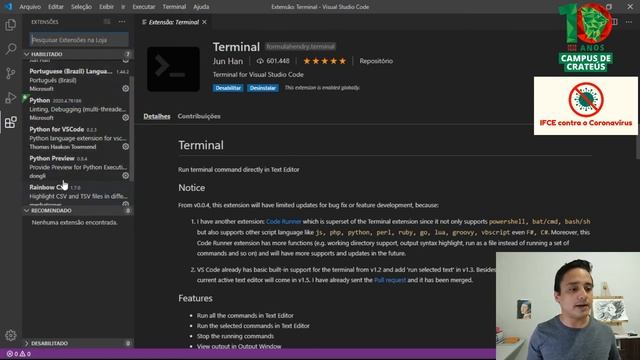The image size is (640, 360).
Task: Open the Extensions view icon
Action: pyautogui.click(x=11, y=122)
